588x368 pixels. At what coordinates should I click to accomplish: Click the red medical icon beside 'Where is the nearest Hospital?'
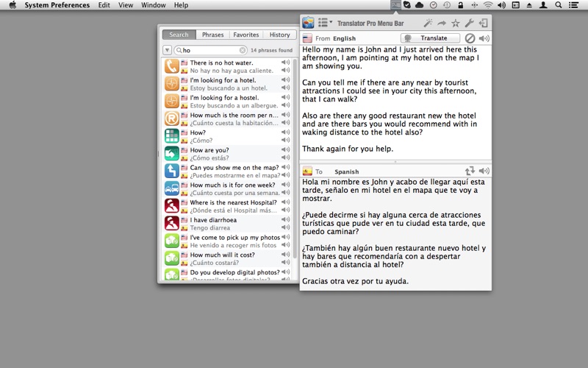[x=172, y=206]
